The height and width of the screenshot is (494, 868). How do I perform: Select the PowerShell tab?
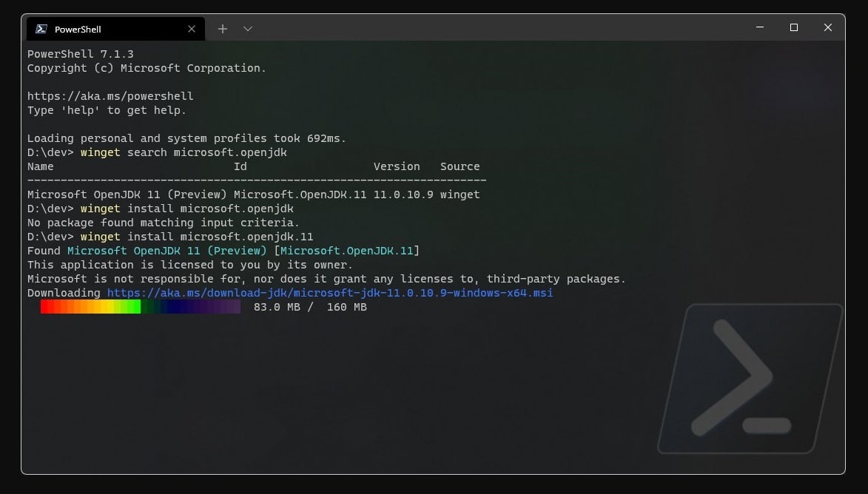(115, 29)
